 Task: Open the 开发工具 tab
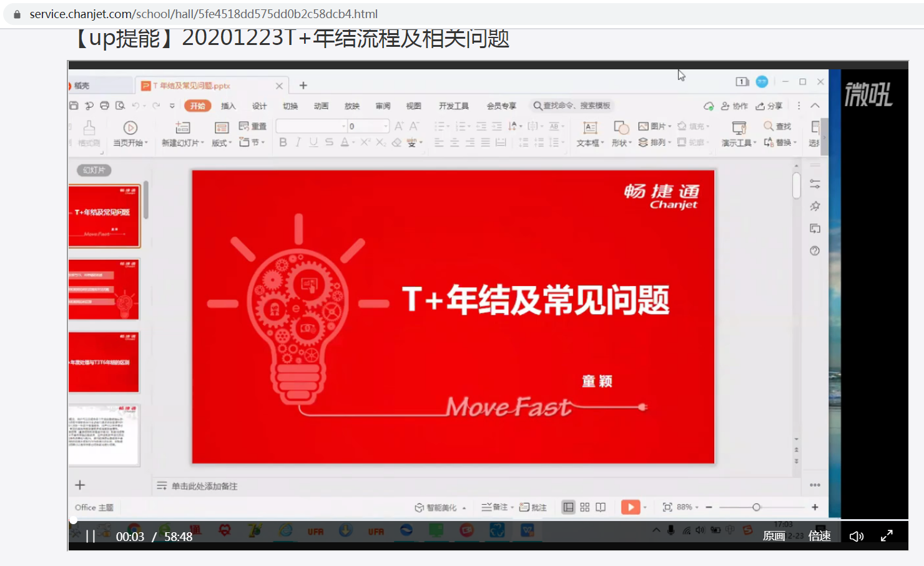click(x=454, y=106)
